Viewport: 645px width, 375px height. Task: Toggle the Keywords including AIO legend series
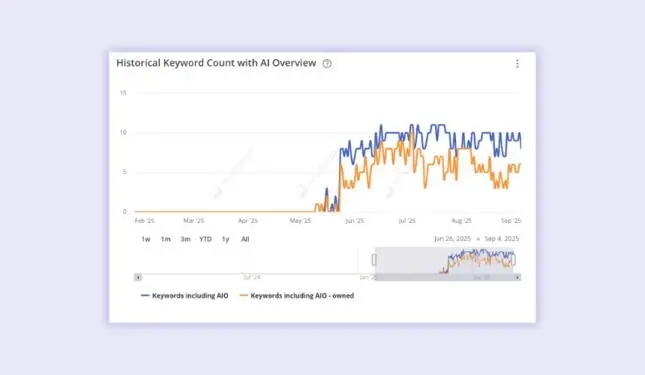click(184, 296)
